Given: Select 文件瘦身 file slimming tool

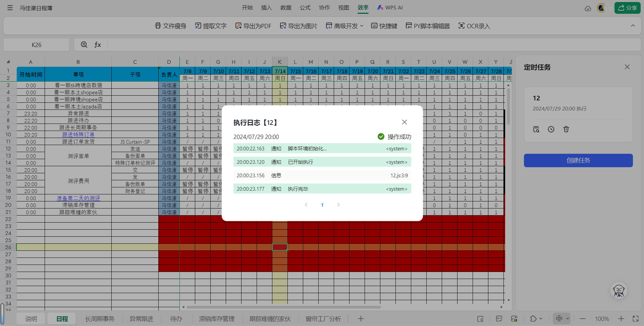Looking at the screenshot, I should [170, 26].
